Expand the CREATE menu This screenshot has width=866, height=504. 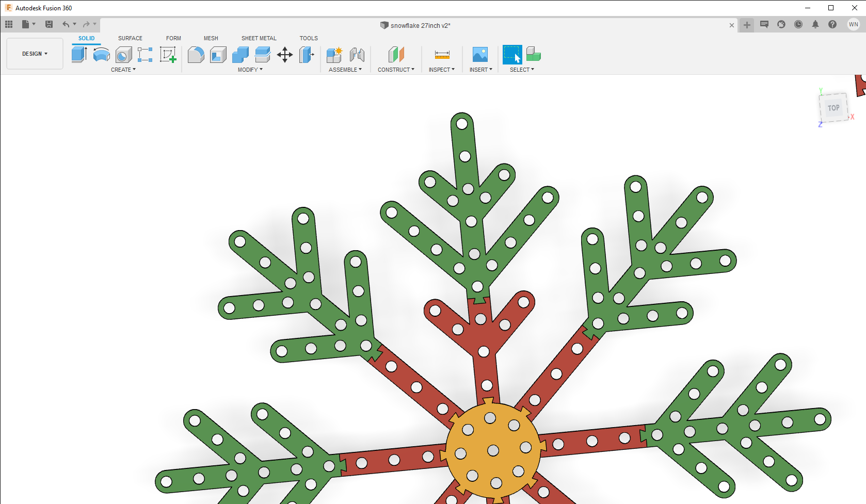coord(123,70)
